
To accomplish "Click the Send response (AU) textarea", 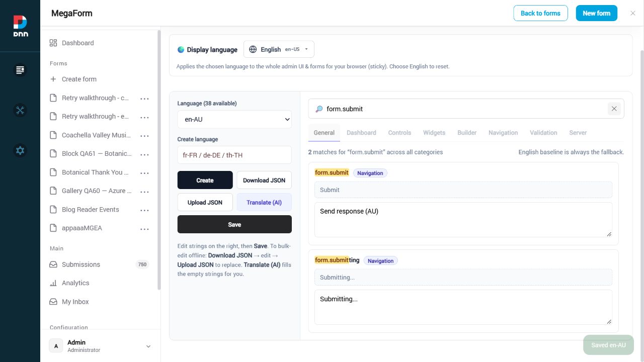I will (x=463, y=220).
